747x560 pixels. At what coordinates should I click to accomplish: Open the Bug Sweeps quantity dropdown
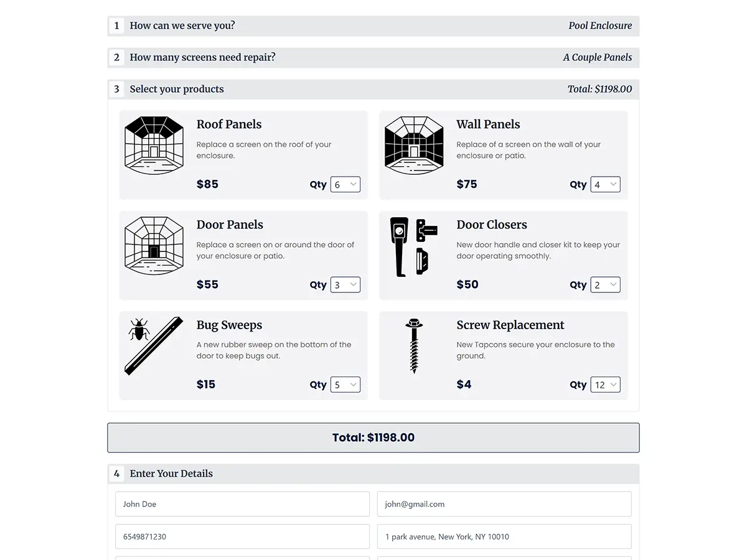(345, 385)
